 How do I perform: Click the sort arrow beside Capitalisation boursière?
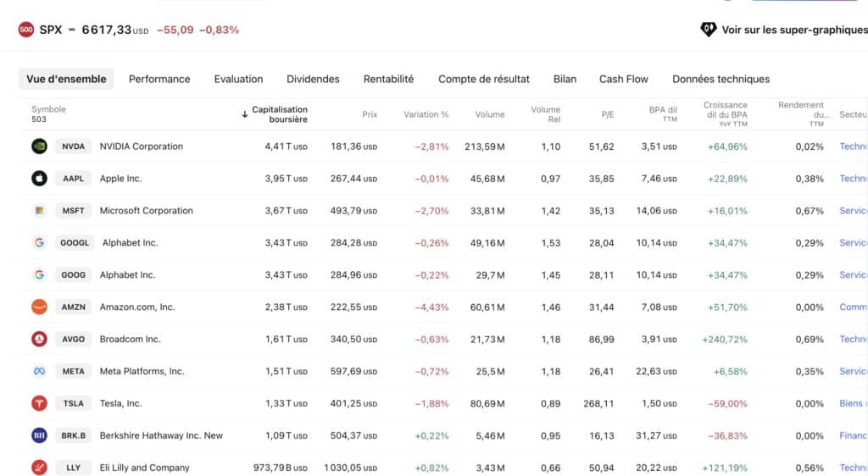pos(245,114)
